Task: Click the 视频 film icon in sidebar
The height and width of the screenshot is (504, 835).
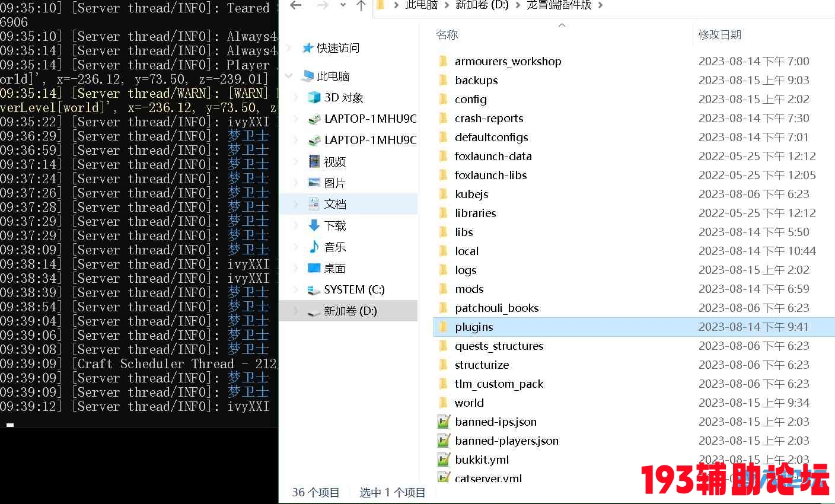Action: (x=314, y=161)
